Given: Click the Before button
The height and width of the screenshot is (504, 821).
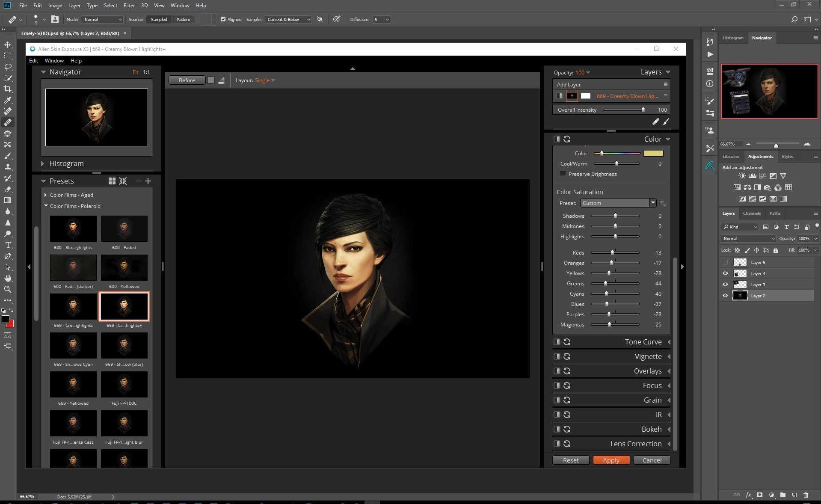Looking at the screenshot, I should pos(187,80).
